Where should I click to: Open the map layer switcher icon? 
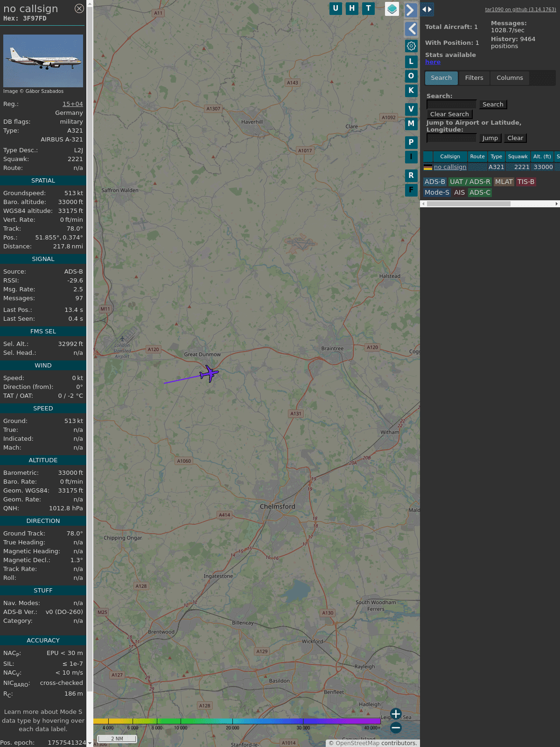pyautogui.click(x=392, y=9)
